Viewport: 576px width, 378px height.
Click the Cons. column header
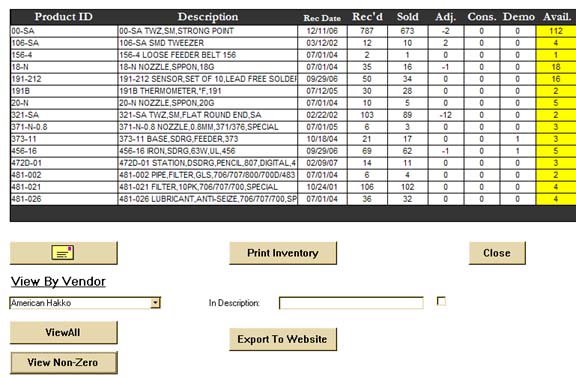pos(482,17)
